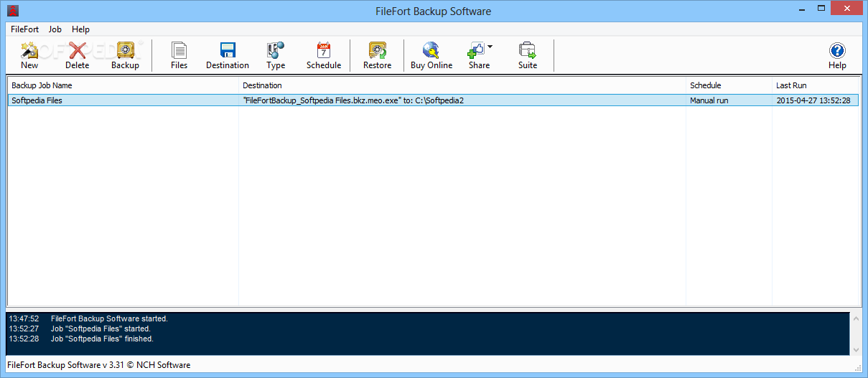This screenshot has width=868, height=378.
Task: Create a new backup job with New
Action: tap(29, 55)
